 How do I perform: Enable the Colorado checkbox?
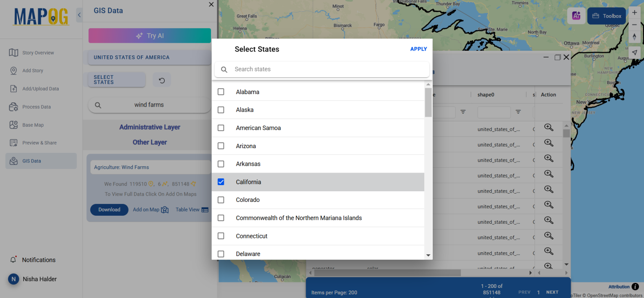pos(221,200)
